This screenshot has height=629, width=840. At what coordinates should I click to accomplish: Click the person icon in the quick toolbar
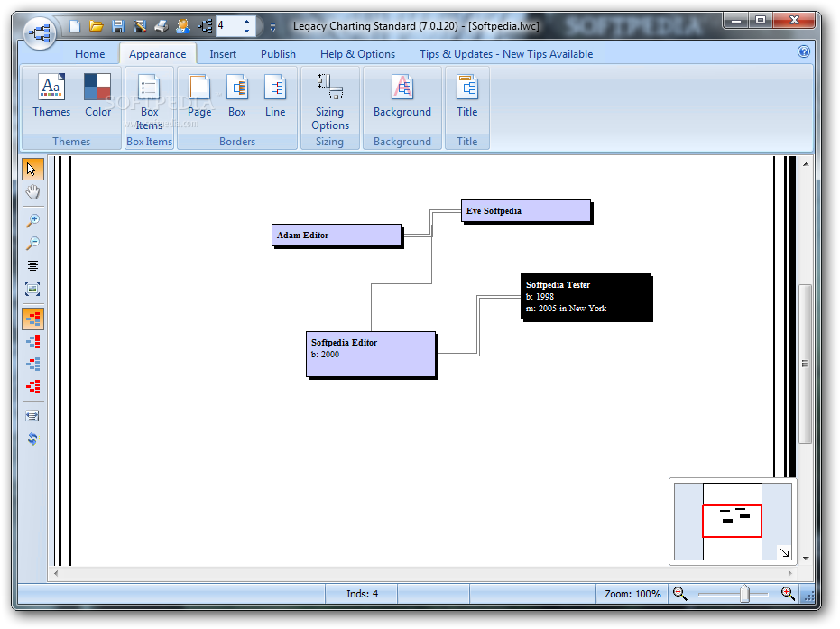click(183, 25)
